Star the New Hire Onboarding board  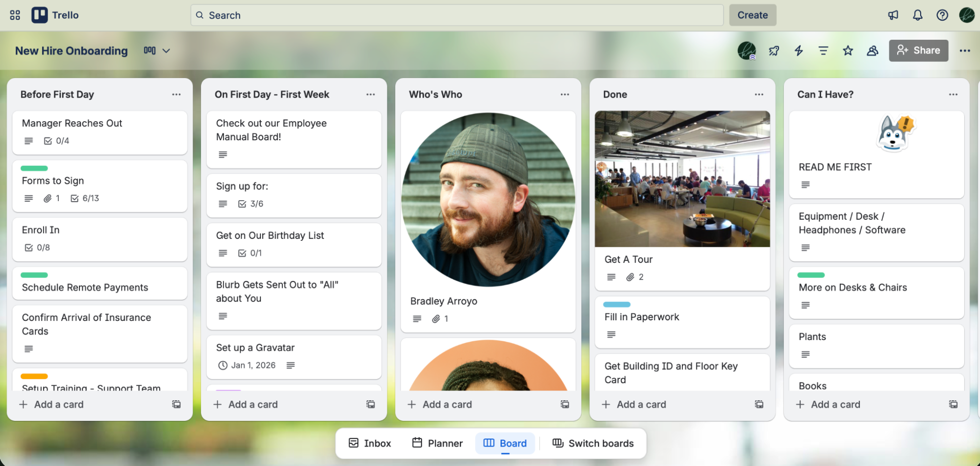848,51
